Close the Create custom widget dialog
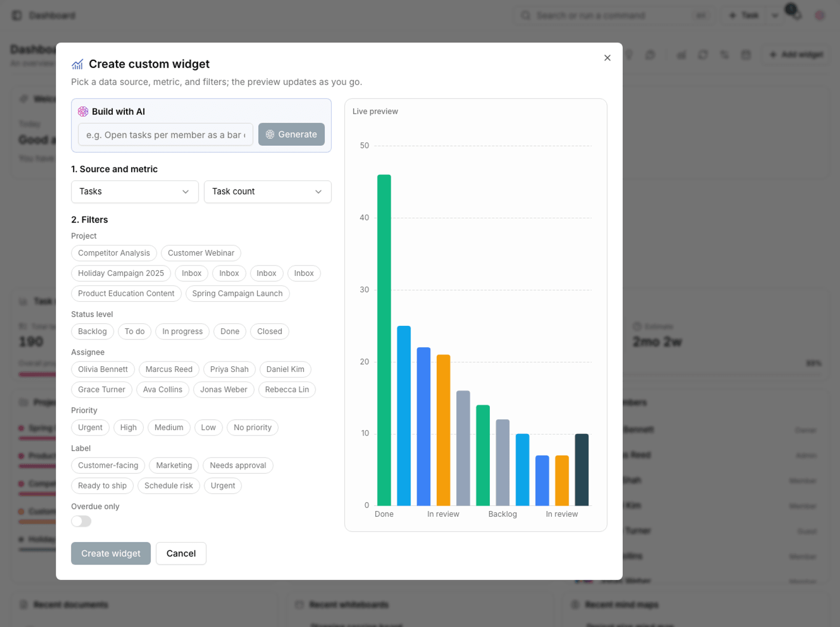840x627 pixels. click(607, 58)
